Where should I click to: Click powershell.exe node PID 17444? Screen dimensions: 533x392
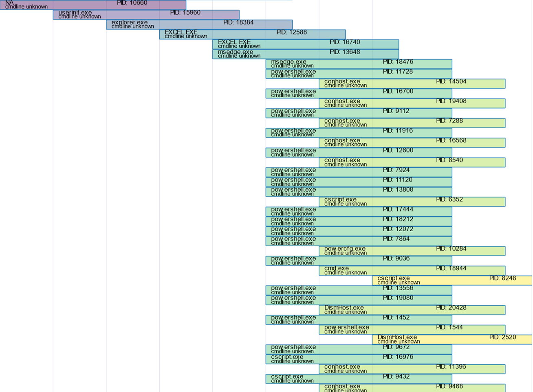pos(359,212)
